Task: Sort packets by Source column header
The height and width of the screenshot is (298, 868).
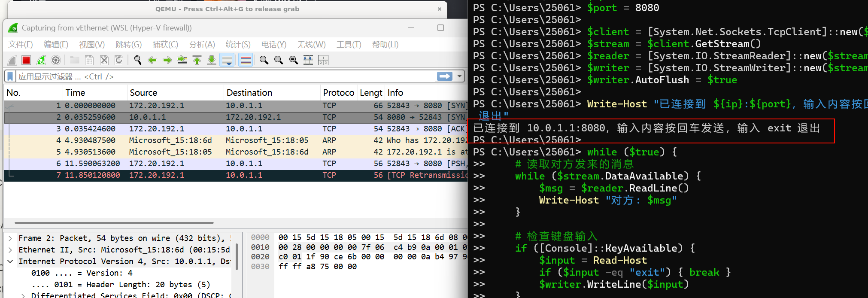Action: [x=143, y=93]
